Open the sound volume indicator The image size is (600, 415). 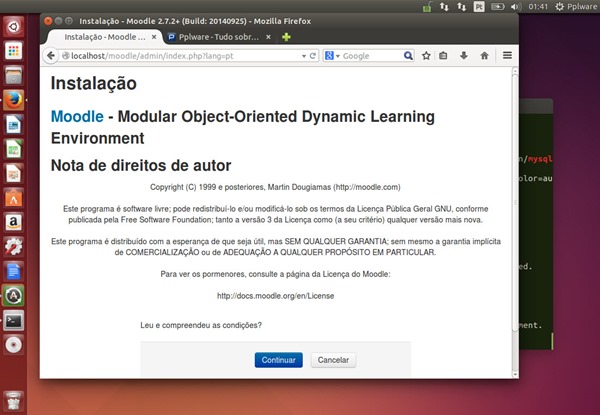point(515,7)
